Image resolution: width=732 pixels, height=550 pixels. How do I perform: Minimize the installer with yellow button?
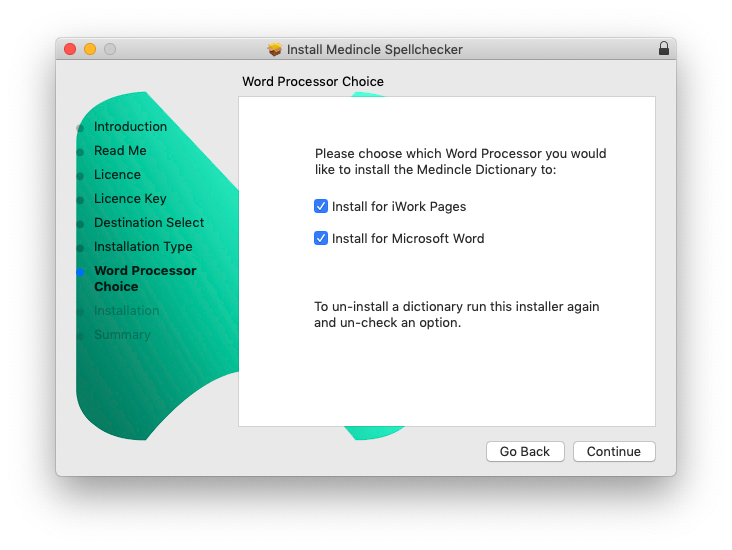[x=90, y=49]
